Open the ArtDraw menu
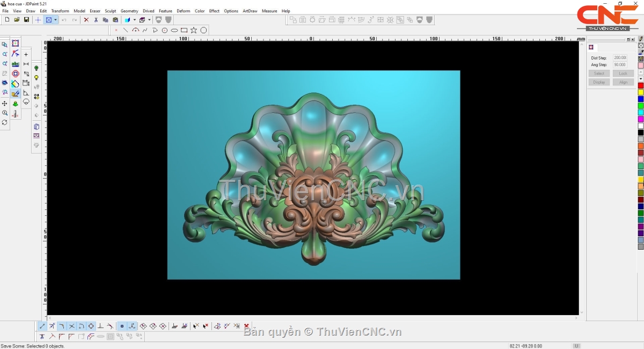This screenshot has height=349, width=644. click(x=250, y=11)
